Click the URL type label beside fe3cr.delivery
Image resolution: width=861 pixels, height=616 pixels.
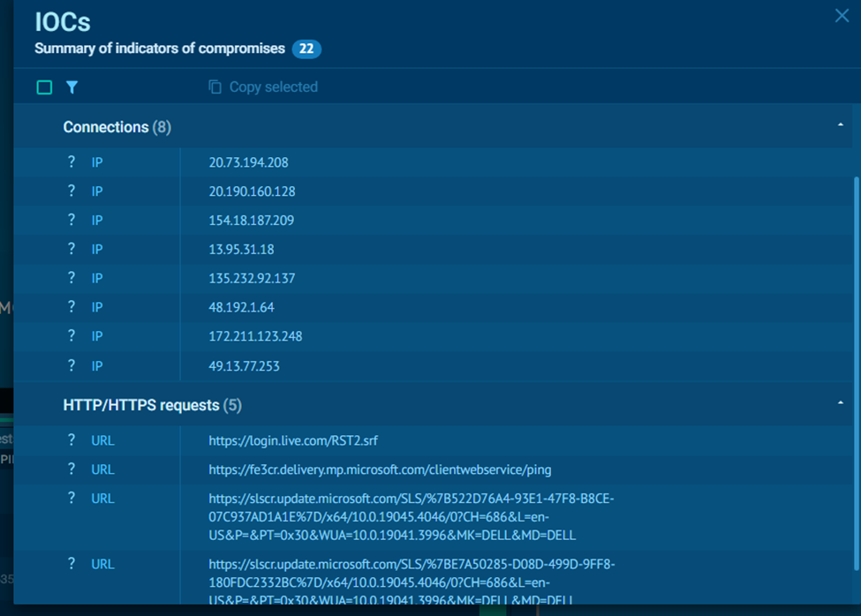click(102, 470)
